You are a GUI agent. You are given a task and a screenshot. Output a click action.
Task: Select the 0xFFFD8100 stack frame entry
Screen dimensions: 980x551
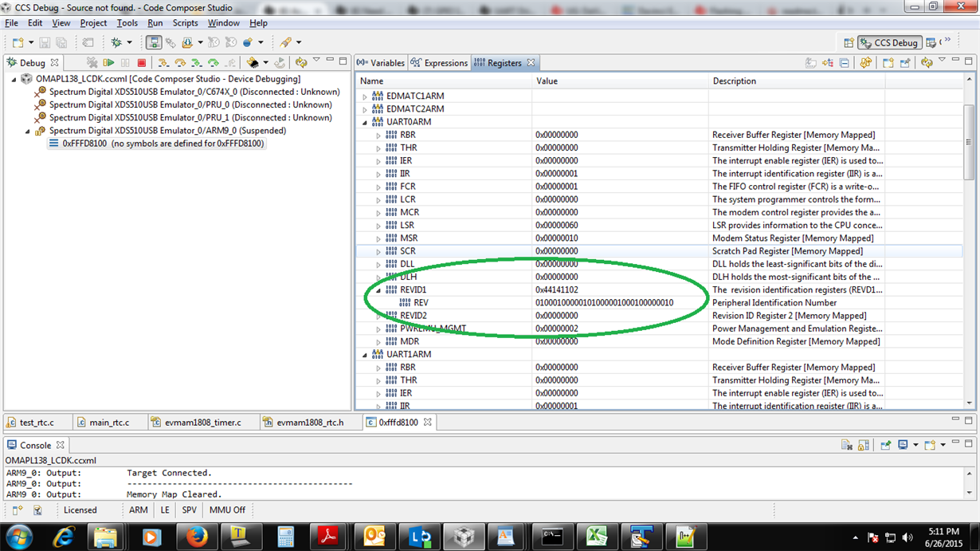(156, 144)
